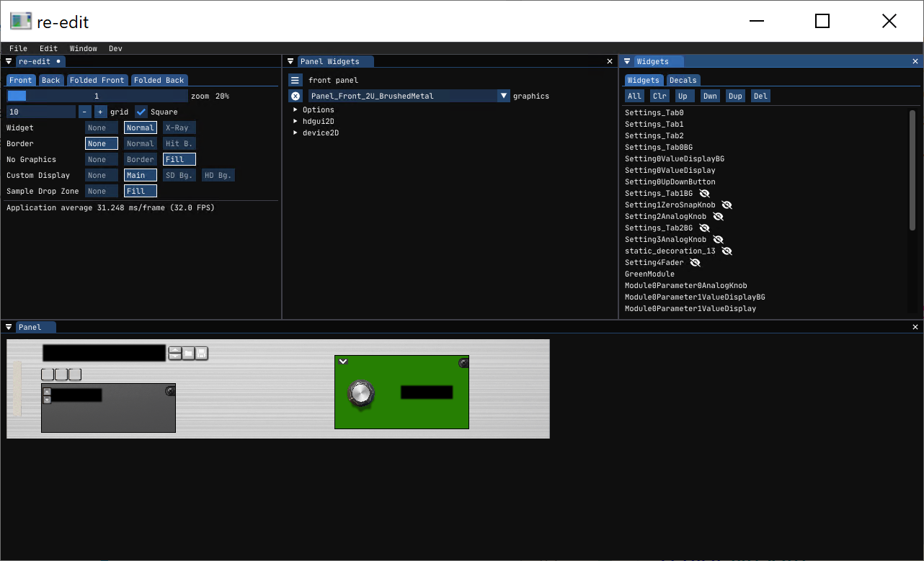The height and width of the screenshot is (561, 924).
Task: Click the minus icon to decrease grid size
Action: point(84,112)
